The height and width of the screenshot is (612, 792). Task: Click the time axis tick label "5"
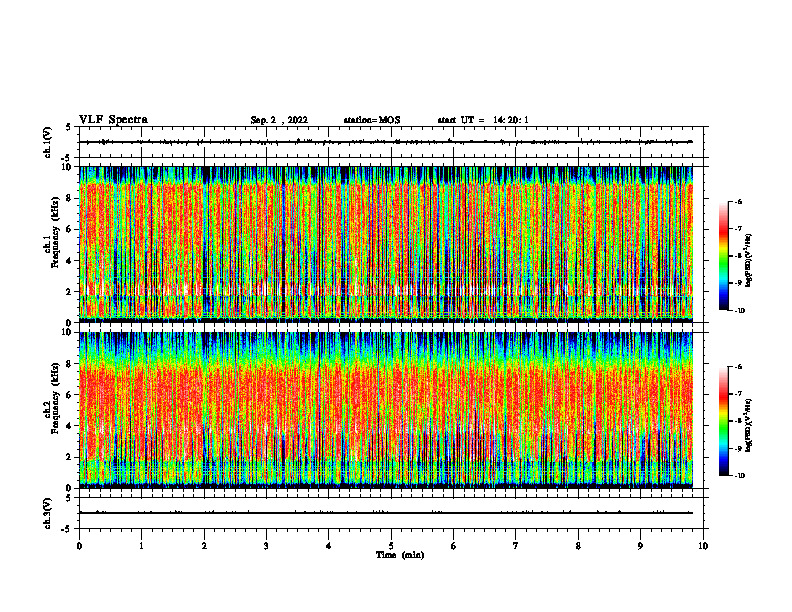(391, 546)
